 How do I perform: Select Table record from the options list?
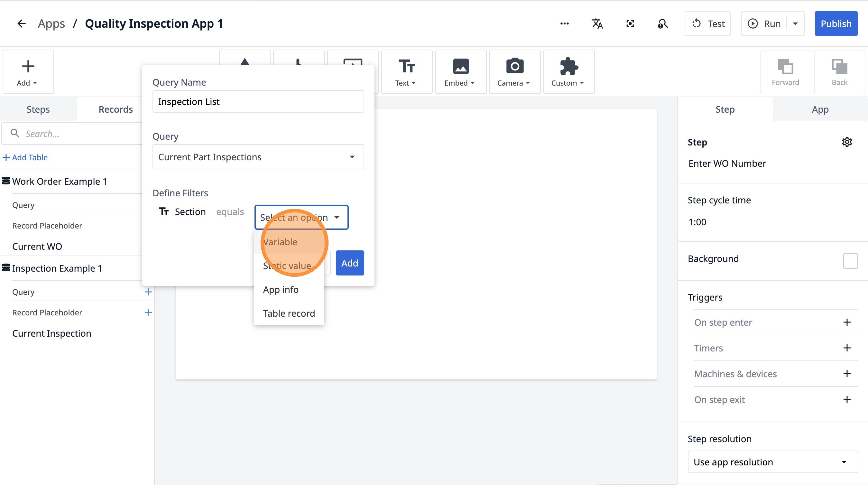pos(289,313)
